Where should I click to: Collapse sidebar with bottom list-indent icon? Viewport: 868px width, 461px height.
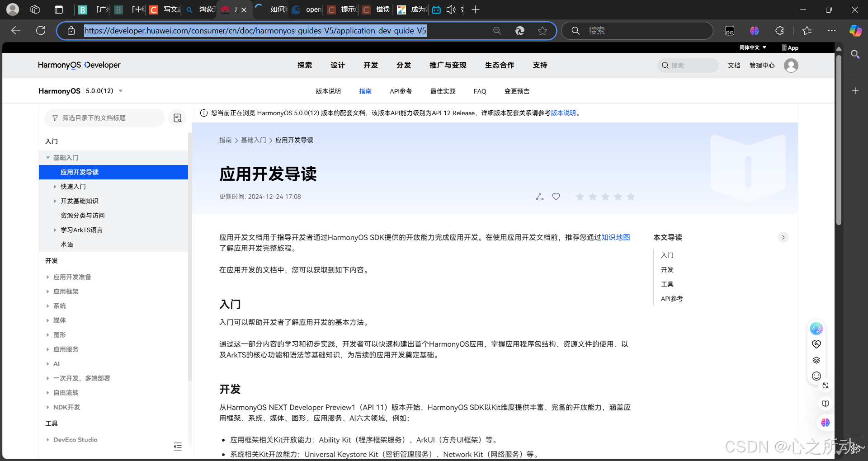point(178,447)
